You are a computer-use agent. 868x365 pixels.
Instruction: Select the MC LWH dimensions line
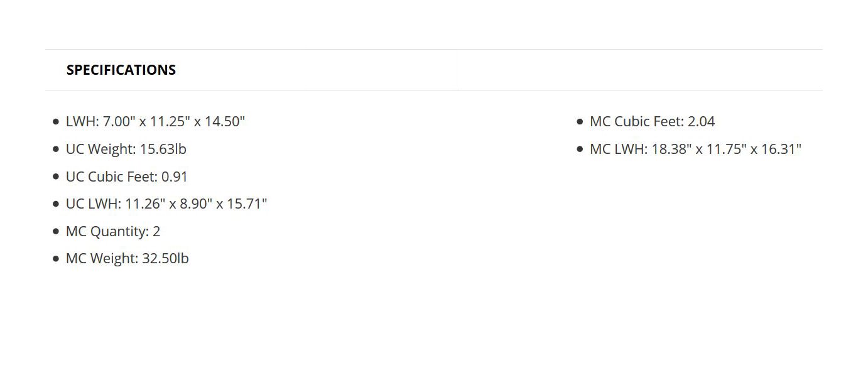(x=695, y=149)
